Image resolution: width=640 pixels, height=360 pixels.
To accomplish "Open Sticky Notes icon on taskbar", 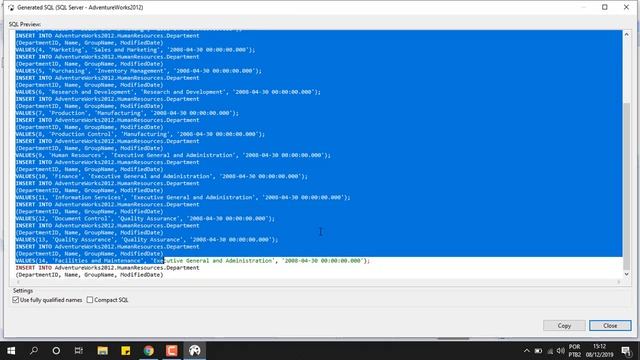I will point(126,351).
